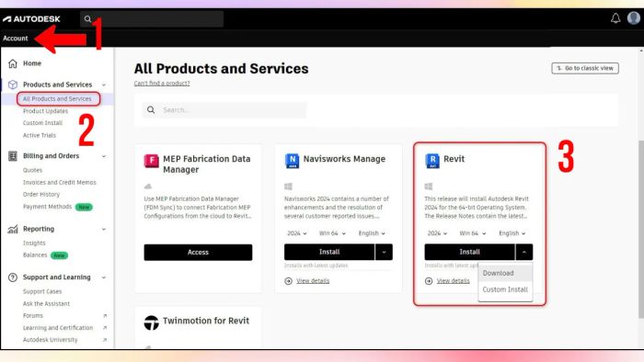Open the user profile avatar
The height and width of the screenshot is (362, 644).
[x=634, y=17]
